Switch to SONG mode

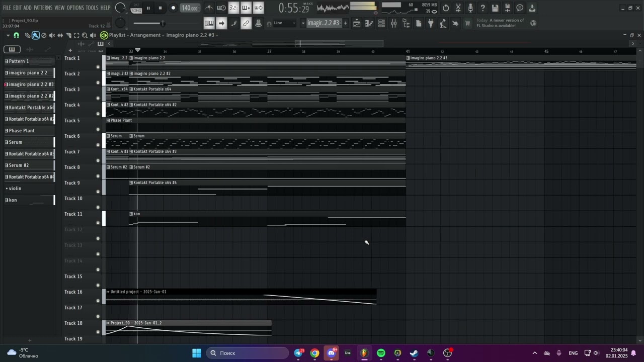[136, 10]
